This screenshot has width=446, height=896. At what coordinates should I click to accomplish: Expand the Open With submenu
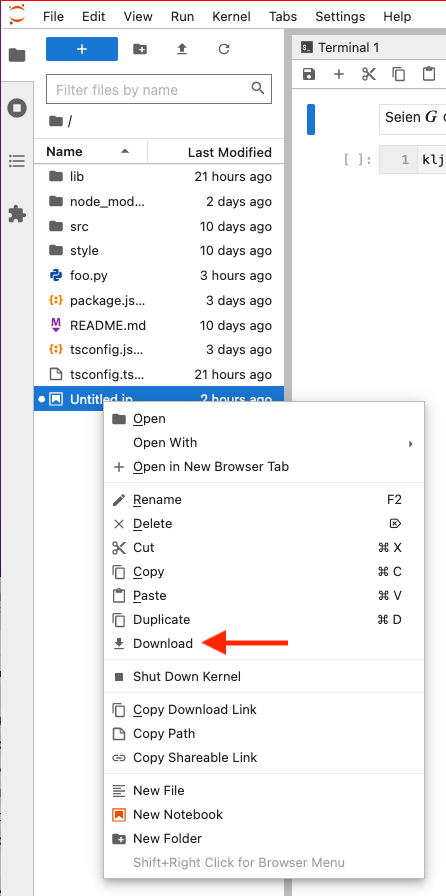tap(264, 443)
